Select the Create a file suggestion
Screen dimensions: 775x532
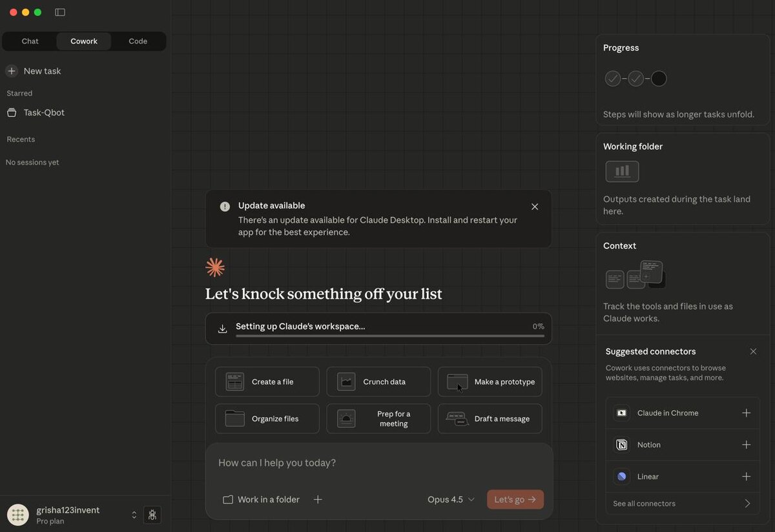[267, 382]
